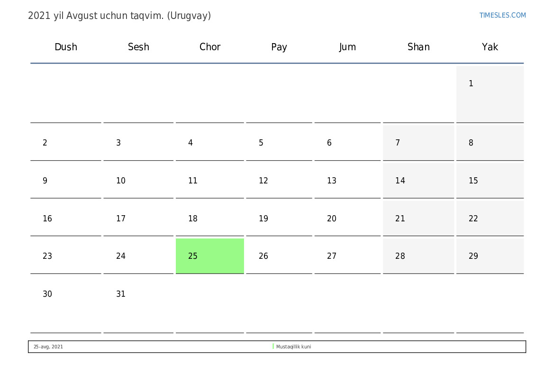Click the Mustaqillik kuni holiday label
Screen dimensions: 554x392
294,347
